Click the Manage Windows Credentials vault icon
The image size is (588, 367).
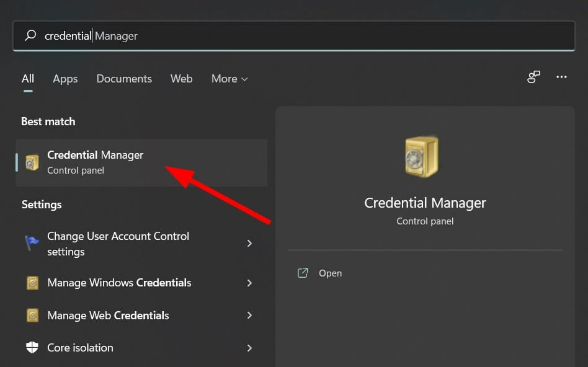32,283
